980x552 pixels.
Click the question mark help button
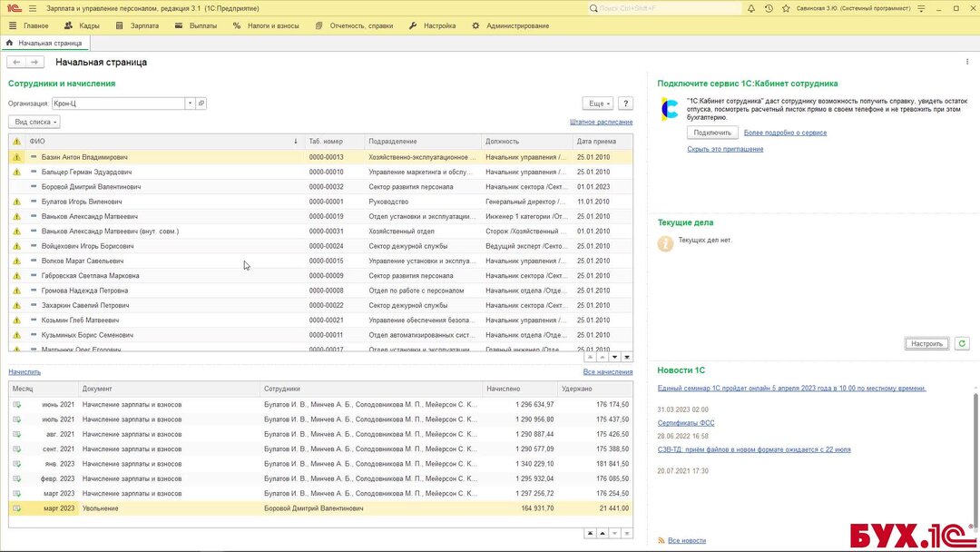coord(625,103)
